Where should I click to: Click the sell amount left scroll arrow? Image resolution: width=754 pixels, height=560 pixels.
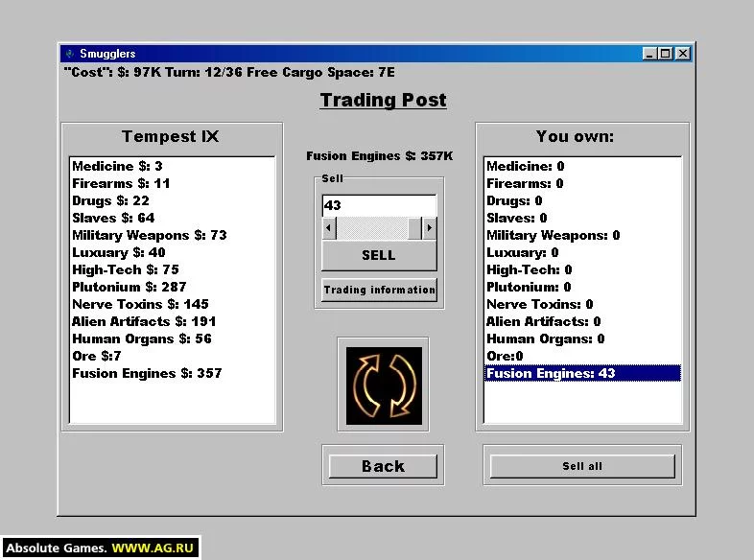pyautogui.click(x=329, y=228)
